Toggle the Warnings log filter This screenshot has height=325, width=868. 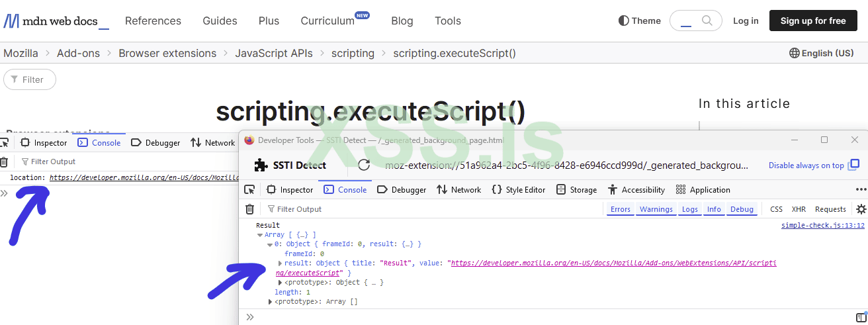click(x=656, y=209)
